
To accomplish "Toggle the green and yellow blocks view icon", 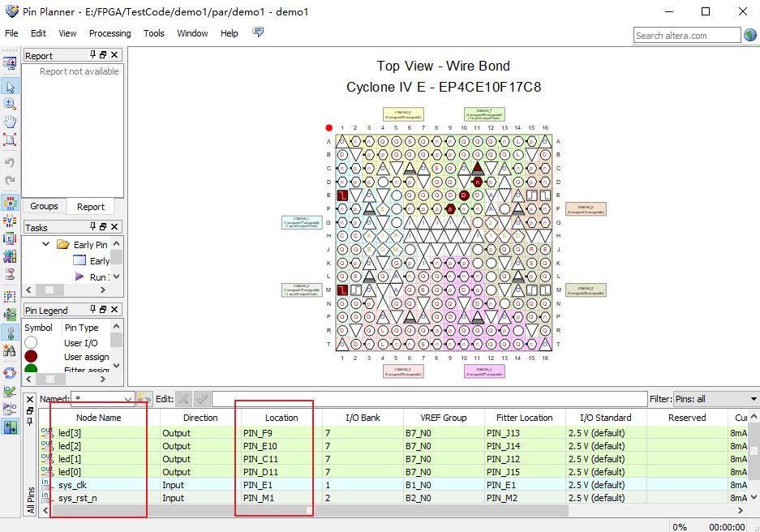I will [x=11, y=256].
